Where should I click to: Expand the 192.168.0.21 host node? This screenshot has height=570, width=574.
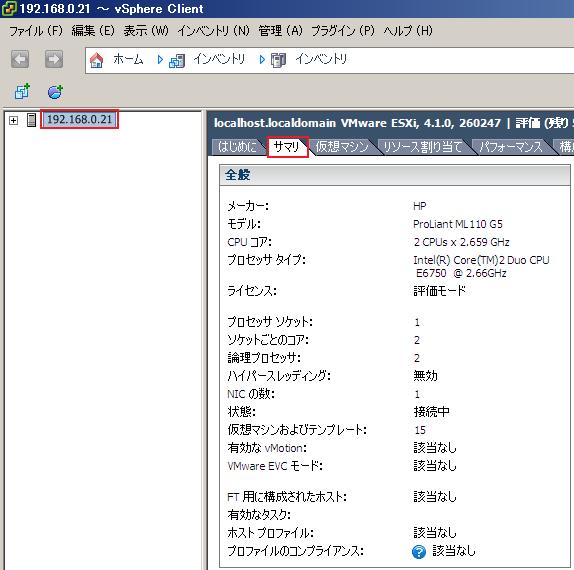tap(14, 120)
